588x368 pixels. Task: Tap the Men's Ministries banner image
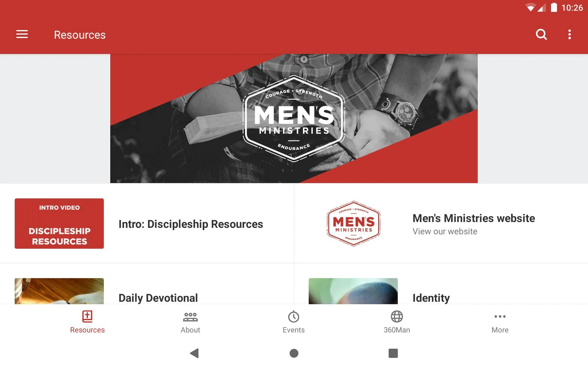(294, 118)
